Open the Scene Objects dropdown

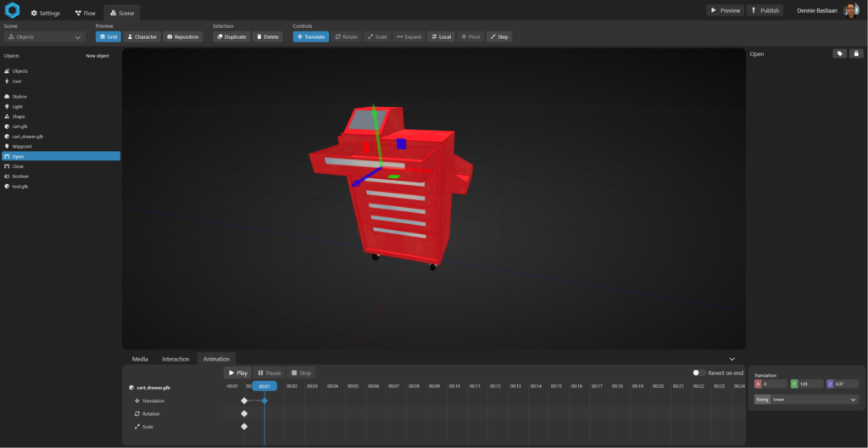point(43,37)
